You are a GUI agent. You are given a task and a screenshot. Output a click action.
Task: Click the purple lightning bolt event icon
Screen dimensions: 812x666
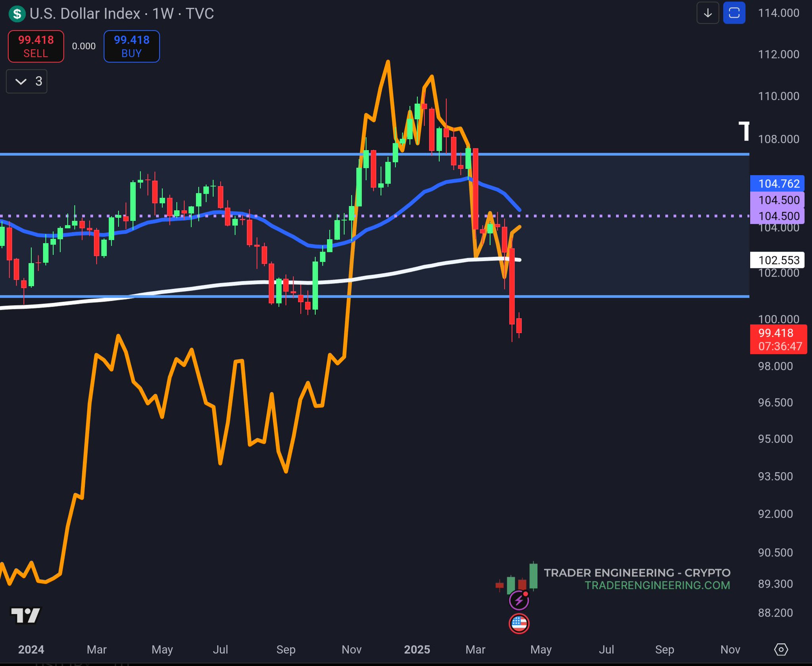click(x=519, y=600)
